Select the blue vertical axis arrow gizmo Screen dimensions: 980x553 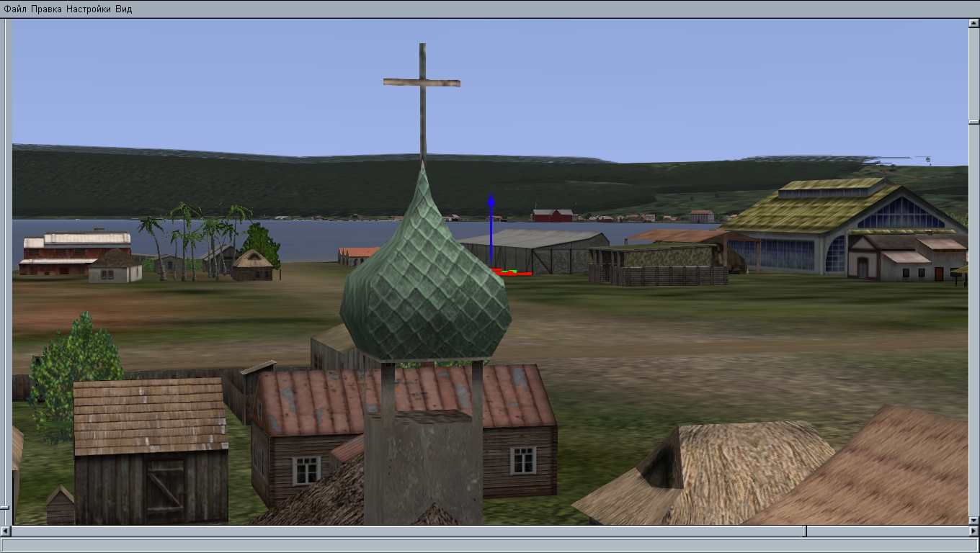491,230
